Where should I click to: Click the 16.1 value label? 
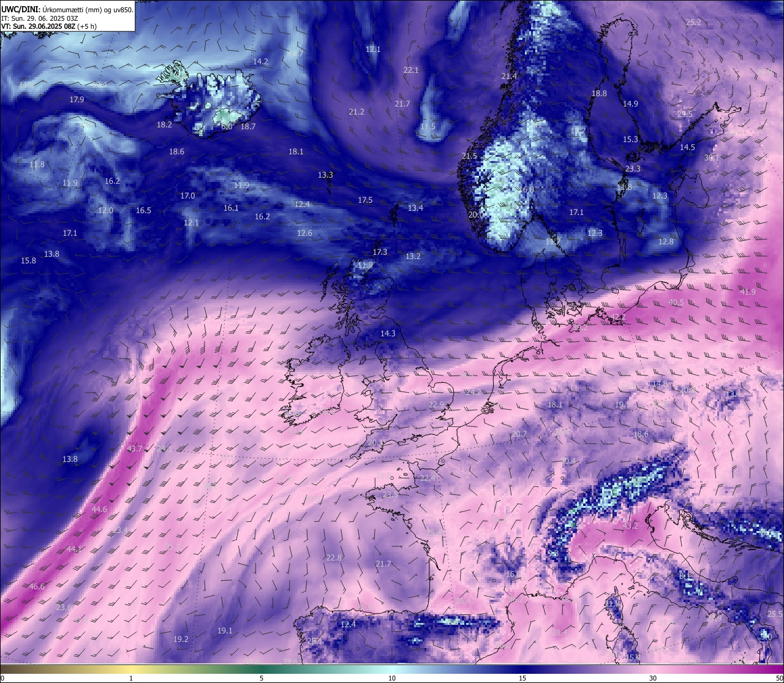point(231,208)
